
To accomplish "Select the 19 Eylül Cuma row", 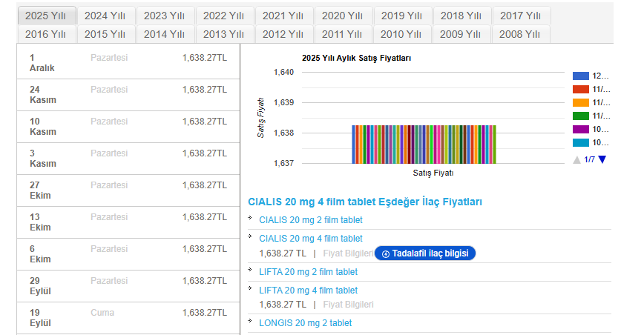I will pyautogui.click(x=128, y=318).
